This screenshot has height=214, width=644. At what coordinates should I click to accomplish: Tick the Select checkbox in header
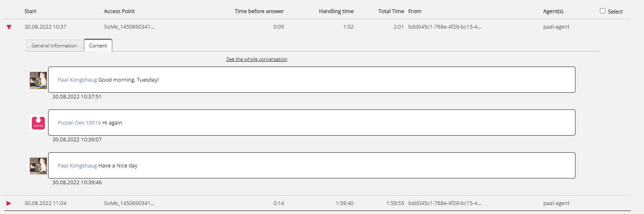(x=602, y=11)
